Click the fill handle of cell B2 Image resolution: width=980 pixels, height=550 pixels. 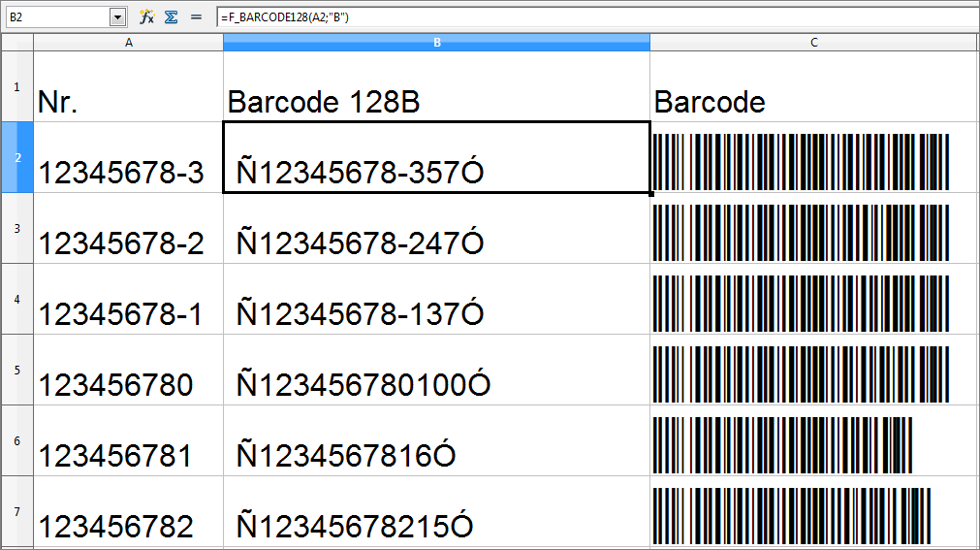click(x=650, y=193)
